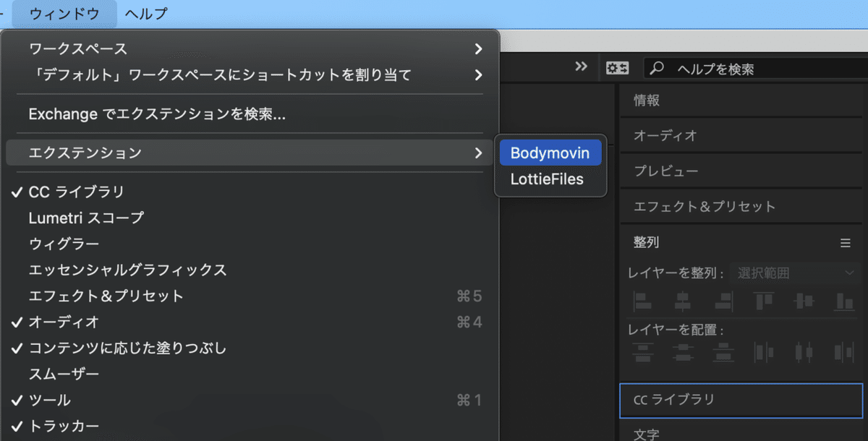Open レイヤーを整列 選択範囲 dropdown
The width and height of the screenshot is (868, 441).
(x=796, y=273)
